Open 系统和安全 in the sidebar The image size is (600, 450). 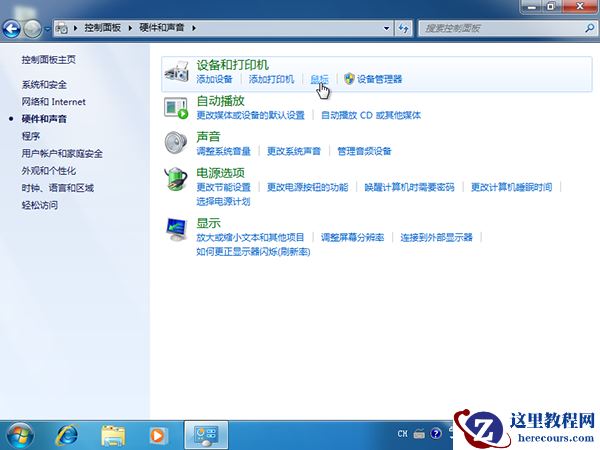(44, 85)
